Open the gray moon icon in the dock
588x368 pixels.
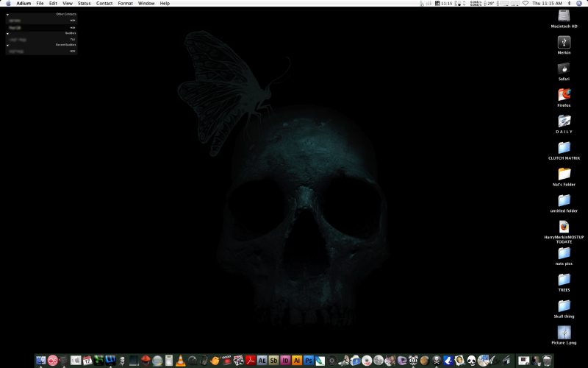[379, 361]
